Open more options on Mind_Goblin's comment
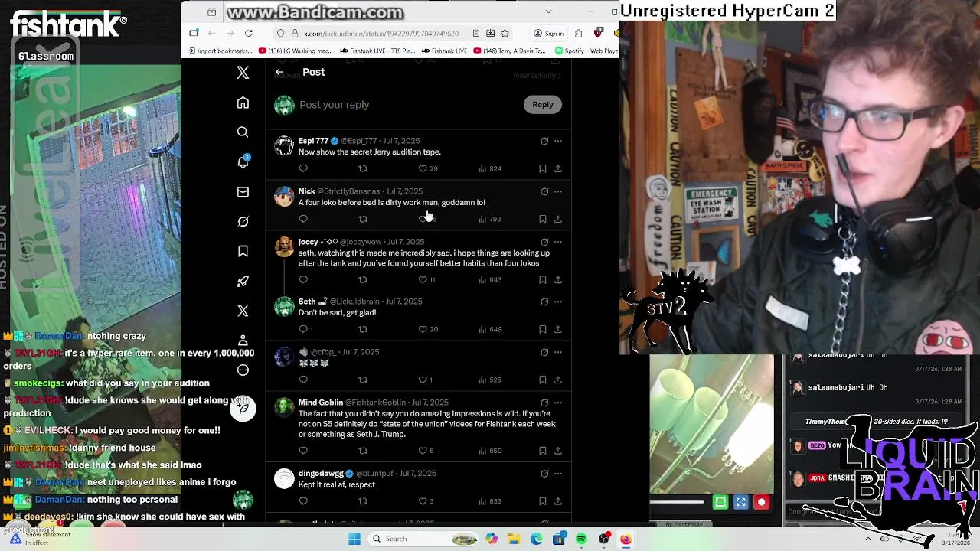 558,403
